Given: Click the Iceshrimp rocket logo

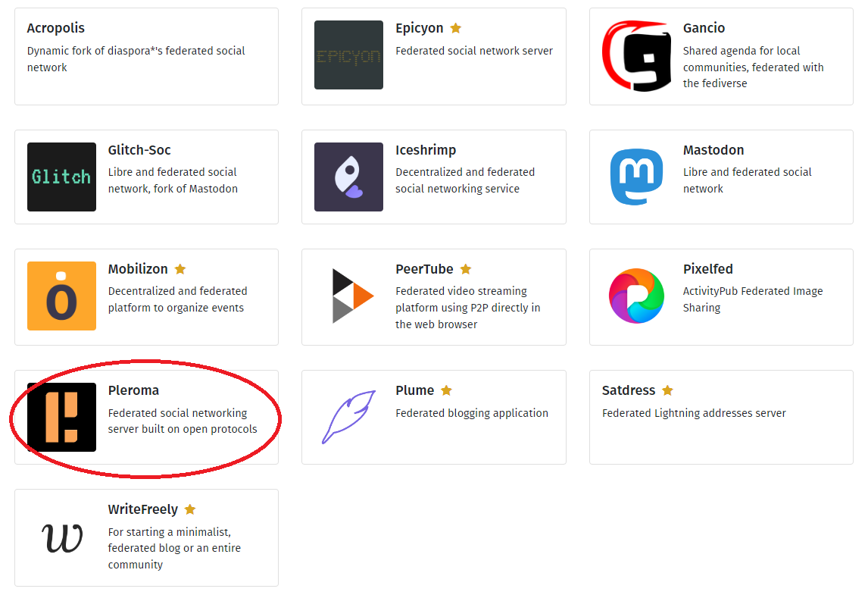Looking at the screenshot, I should pyautogui.click(x=348, y=177).
